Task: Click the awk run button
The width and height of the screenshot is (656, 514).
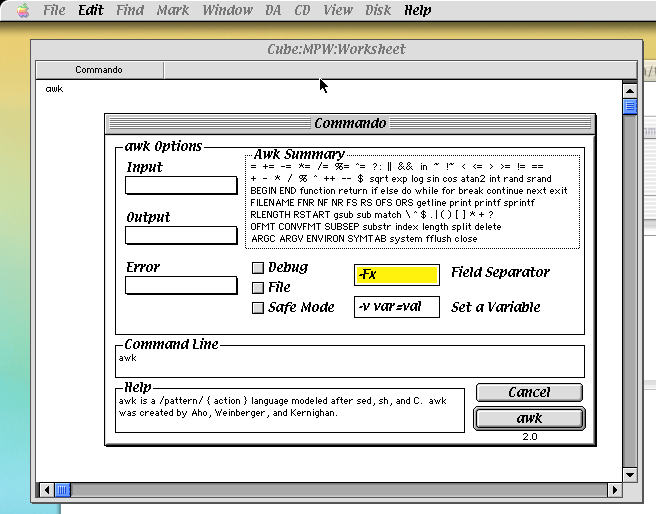Action: tap(529, 419)
